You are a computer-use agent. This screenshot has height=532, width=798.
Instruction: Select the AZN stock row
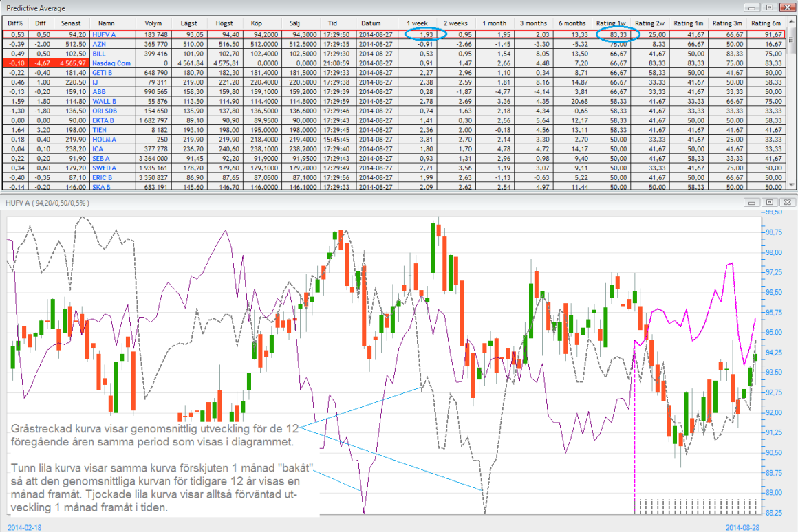coord(100,43)
